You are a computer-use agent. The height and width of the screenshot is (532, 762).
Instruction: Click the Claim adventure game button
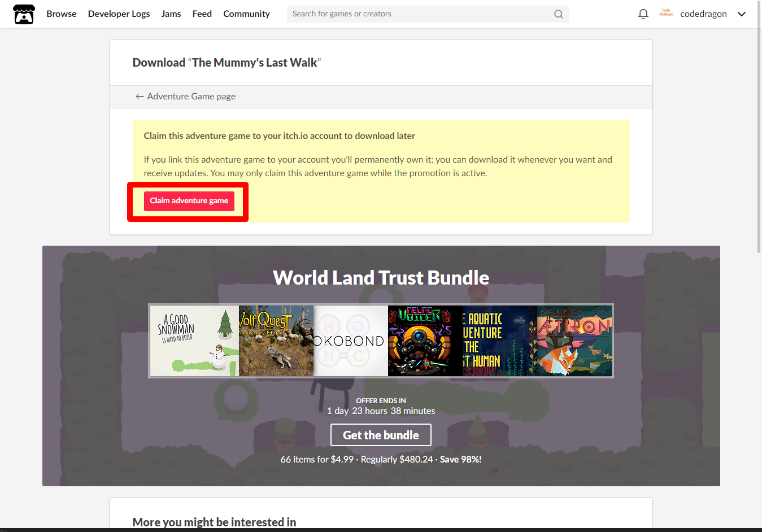(189, 201)
